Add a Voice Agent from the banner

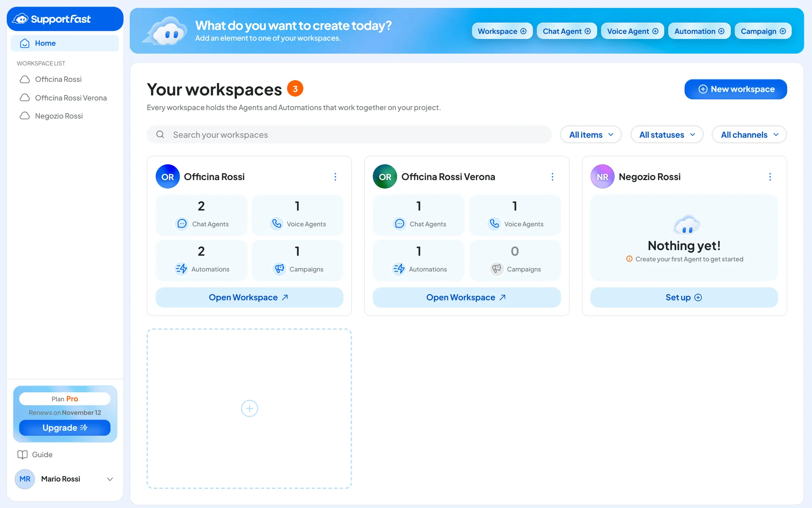pyautogui.click(x=632, y=31)
